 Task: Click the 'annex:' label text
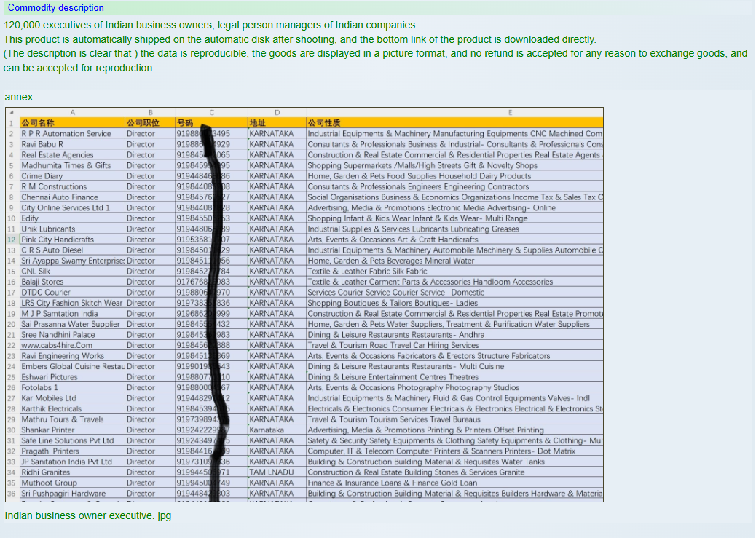pyautogui.click(x=20, y=97)
